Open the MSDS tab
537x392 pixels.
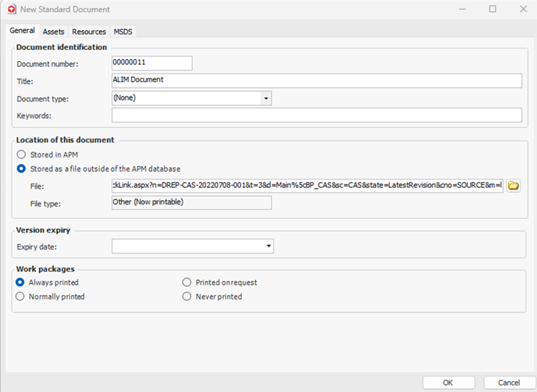click(x=123, y=31)
